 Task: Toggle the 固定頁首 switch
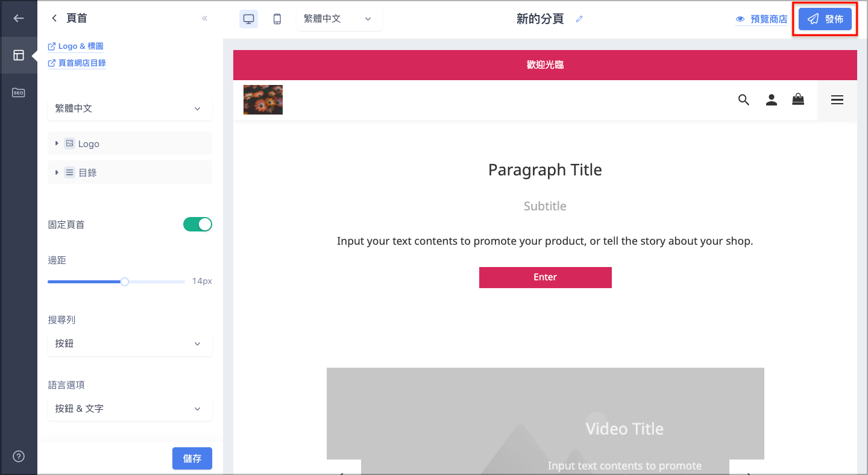pyautogui.click(x=198, y=224)
